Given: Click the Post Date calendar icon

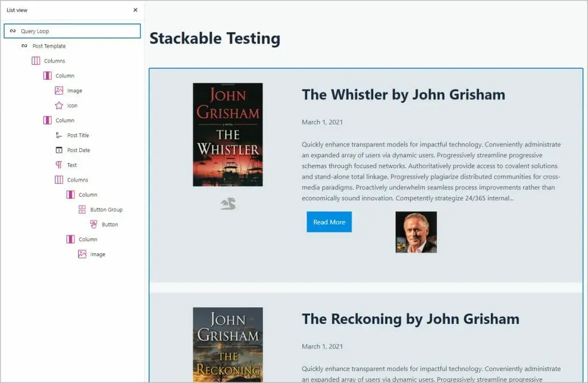Looking at the screenshot, I should click(59, 150).
